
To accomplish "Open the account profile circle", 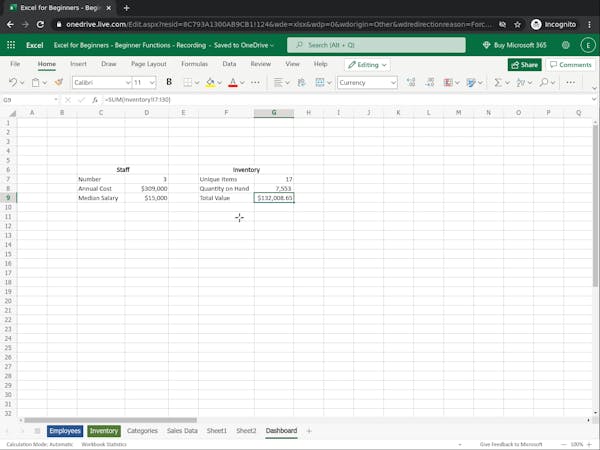I will pyautogui.click(x=588, y=45).
